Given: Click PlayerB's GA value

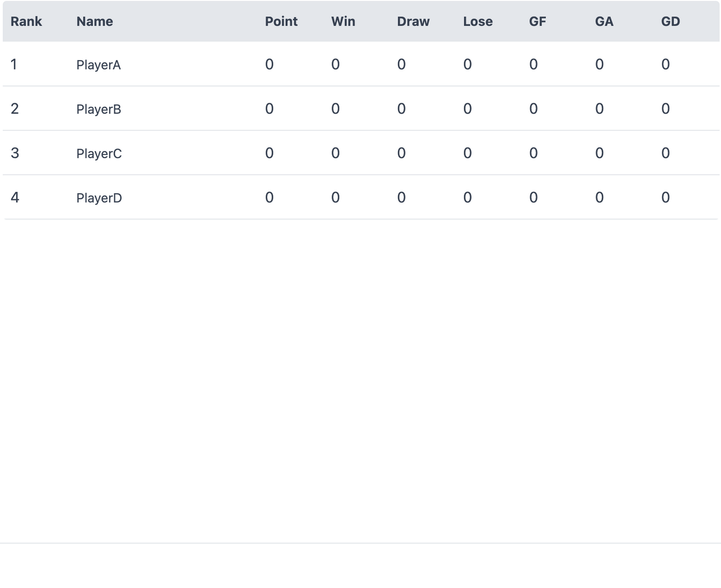Looking at the screenshot, I should pyautogui.click(x=599, y=109).
